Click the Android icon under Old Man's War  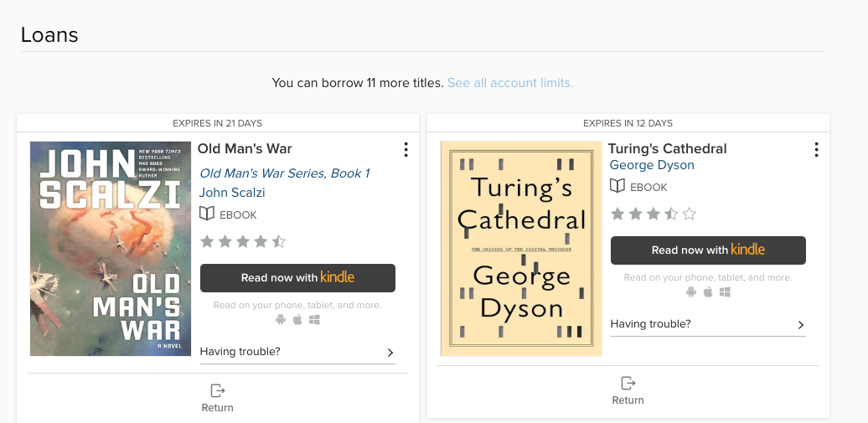point(281,319)
